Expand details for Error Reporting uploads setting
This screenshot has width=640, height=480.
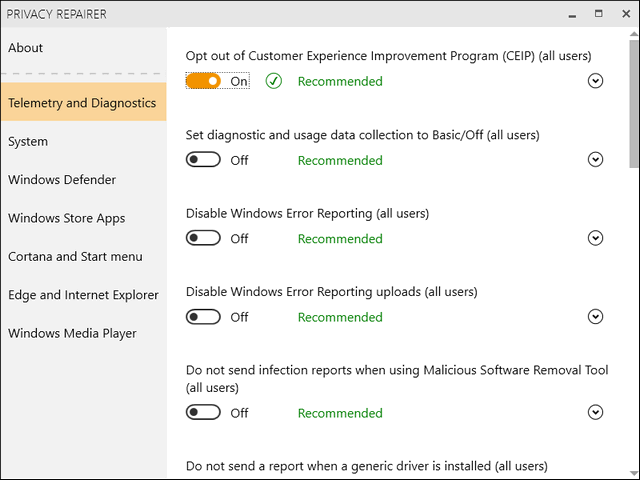coord(595,316)
